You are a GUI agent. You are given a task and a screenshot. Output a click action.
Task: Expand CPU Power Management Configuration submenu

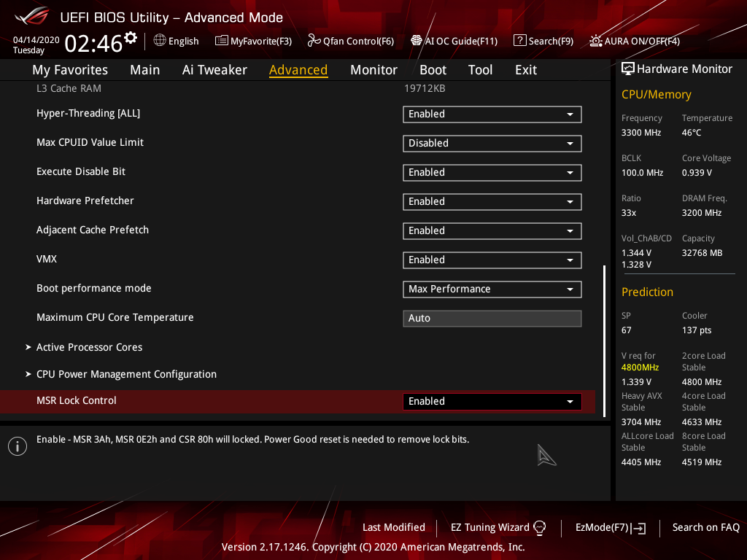(126, 374)
